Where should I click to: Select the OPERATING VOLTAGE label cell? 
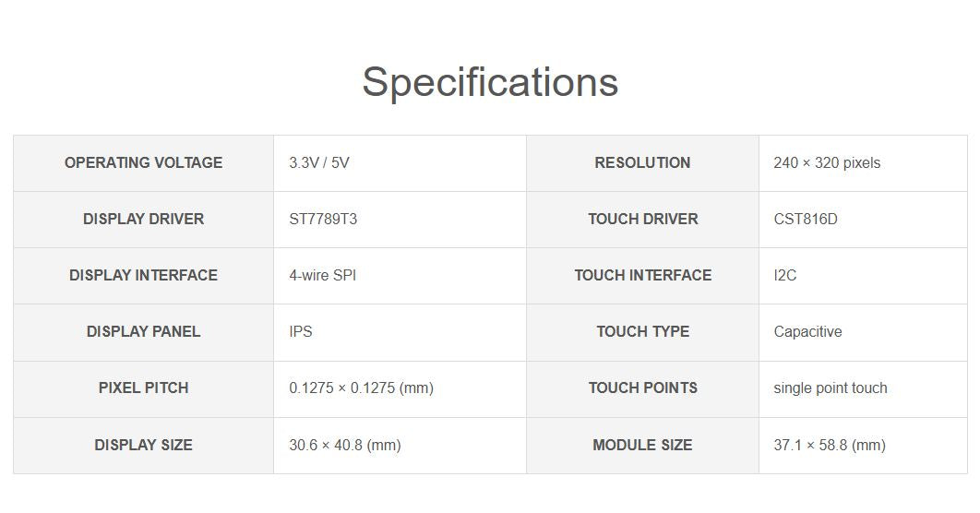[x=143, y=163]
